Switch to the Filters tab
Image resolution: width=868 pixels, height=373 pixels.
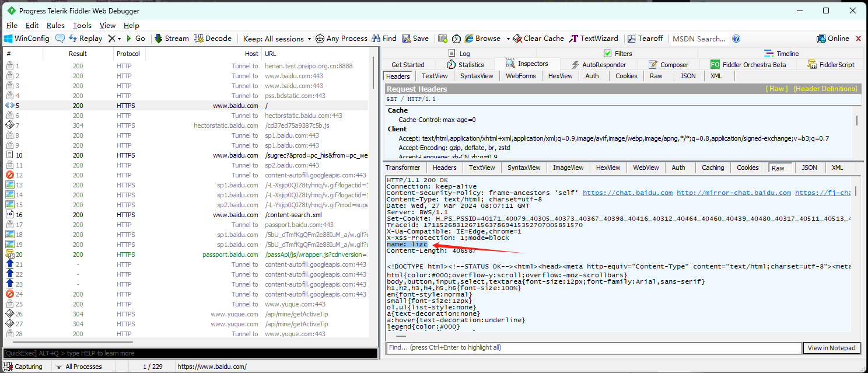[x=618, y=54]
